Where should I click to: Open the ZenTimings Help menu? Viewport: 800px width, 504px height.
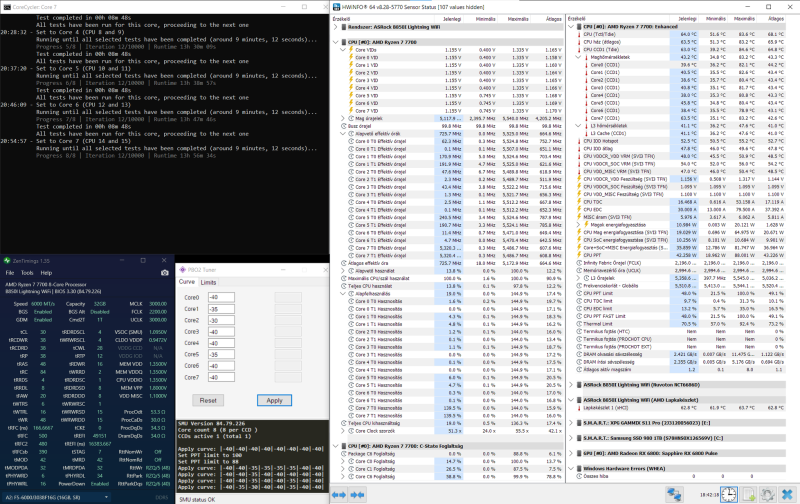click(46, 273)
